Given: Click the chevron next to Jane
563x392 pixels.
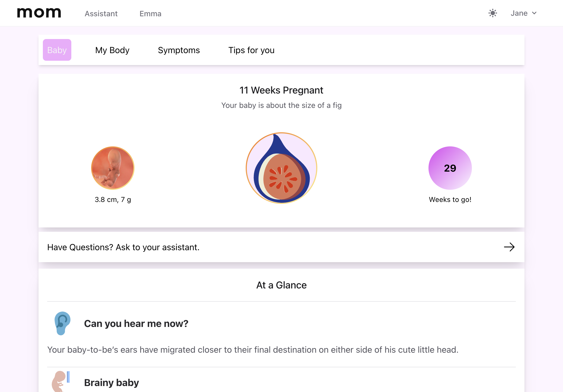Looking at the screenshot, I should [534, 13].
